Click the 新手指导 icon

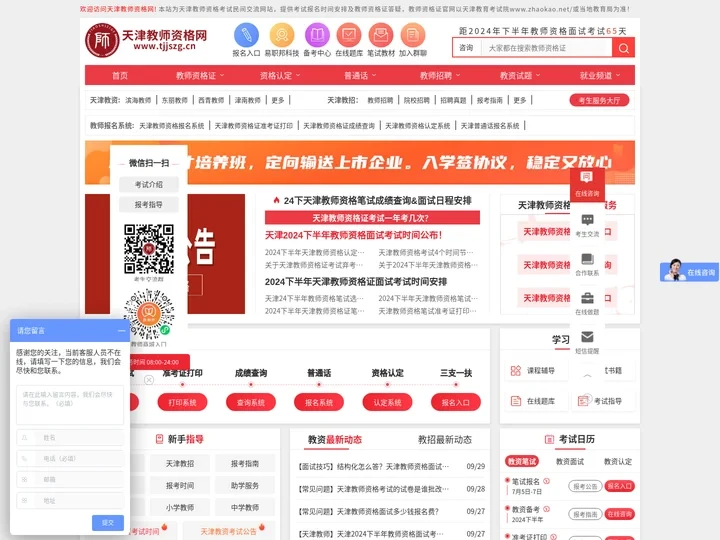[x=159, y=439]
